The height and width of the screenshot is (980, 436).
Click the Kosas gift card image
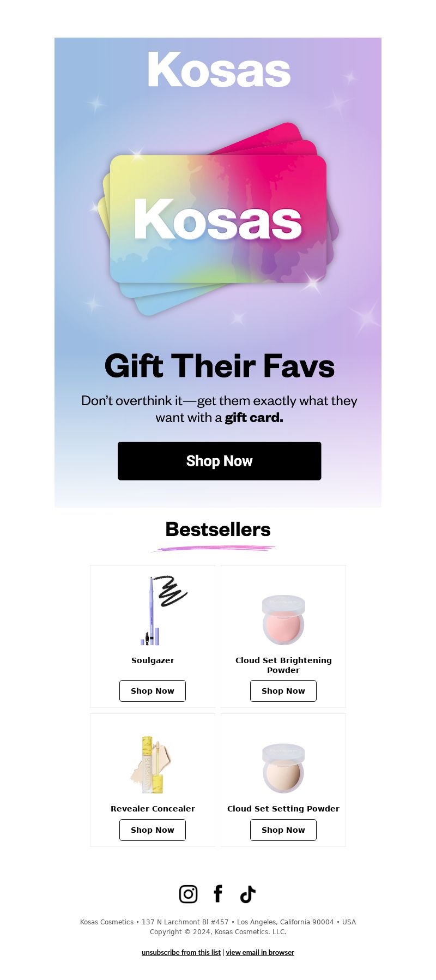(219, 219)
